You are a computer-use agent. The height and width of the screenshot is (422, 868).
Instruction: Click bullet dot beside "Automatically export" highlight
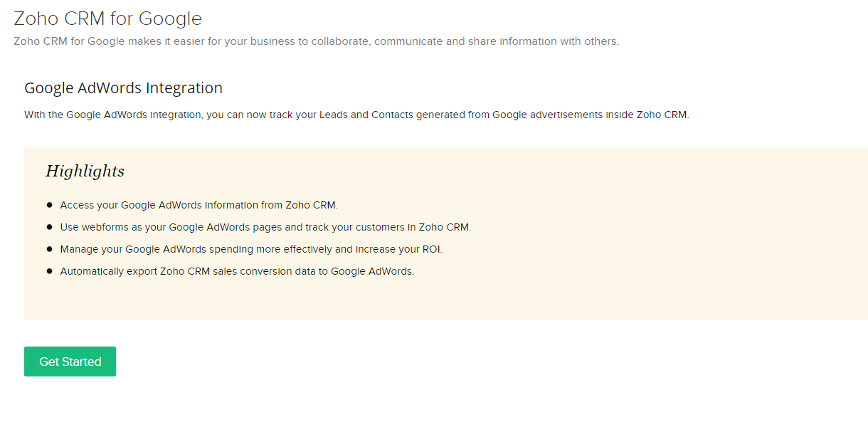click(x=50, y=271)
